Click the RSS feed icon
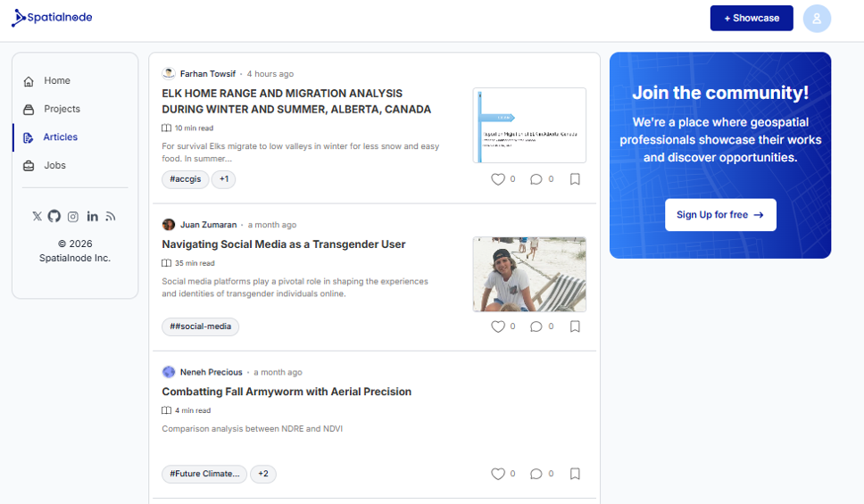 pos(111,217)
